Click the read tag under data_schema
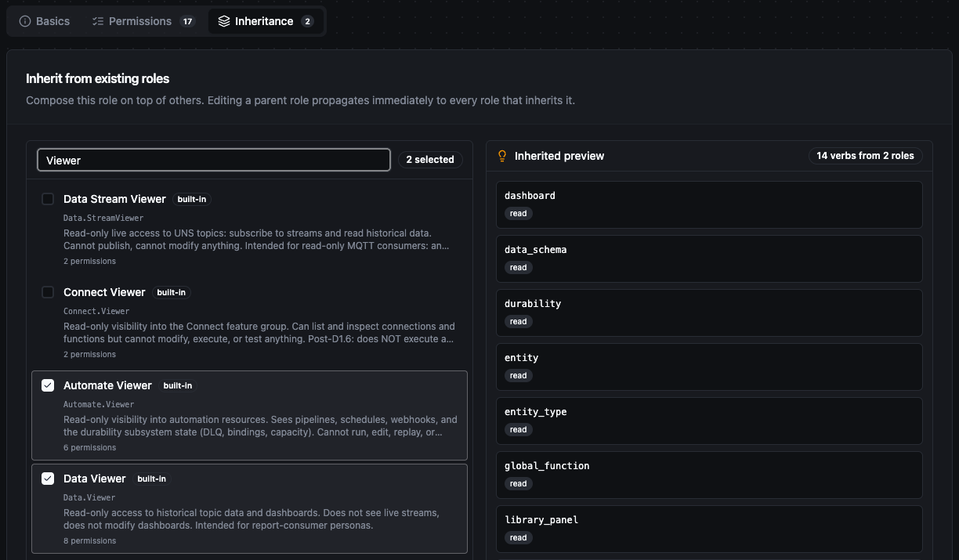 click(518, 268)
